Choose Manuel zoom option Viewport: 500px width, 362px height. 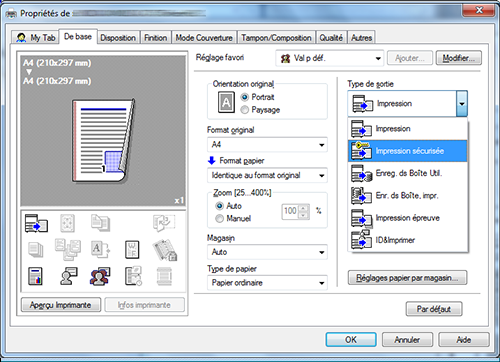[233, 219]
